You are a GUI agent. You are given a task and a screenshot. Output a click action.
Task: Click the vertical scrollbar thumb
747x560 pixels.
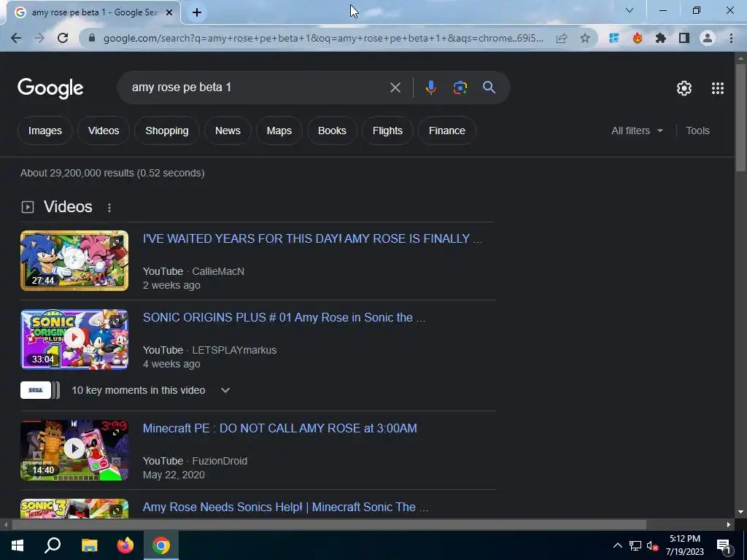click(741, 117)
